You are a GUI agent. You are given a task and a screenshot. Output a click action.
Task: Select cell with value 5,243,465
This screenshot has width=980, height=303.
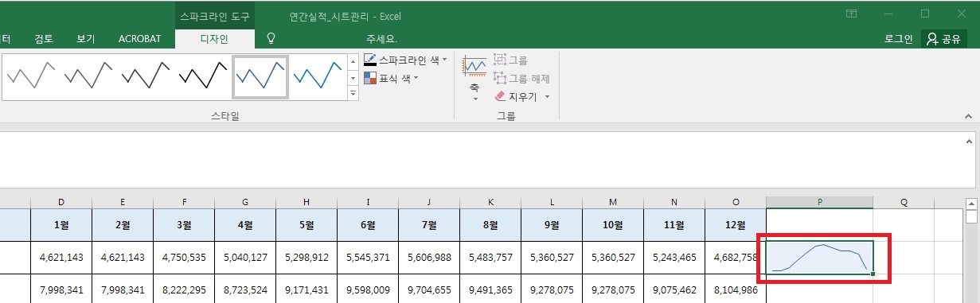(674, 258)
